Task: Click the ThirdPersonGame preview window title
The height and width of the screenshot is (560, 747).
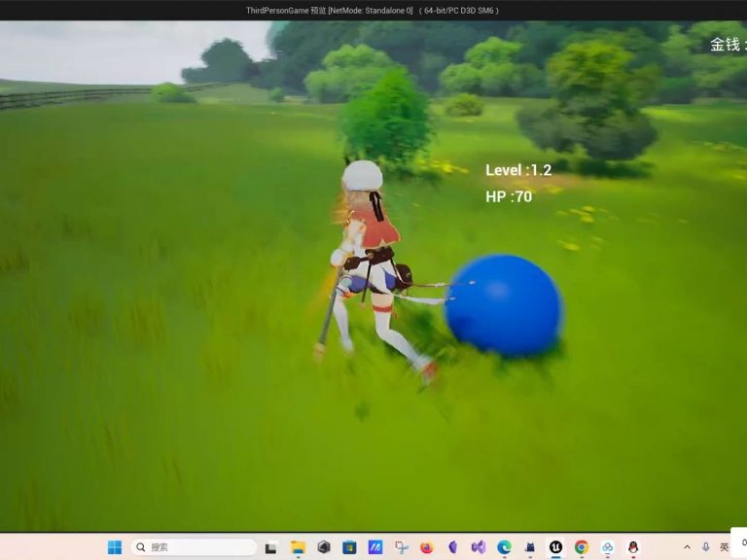Action: [x=373, y=10]
